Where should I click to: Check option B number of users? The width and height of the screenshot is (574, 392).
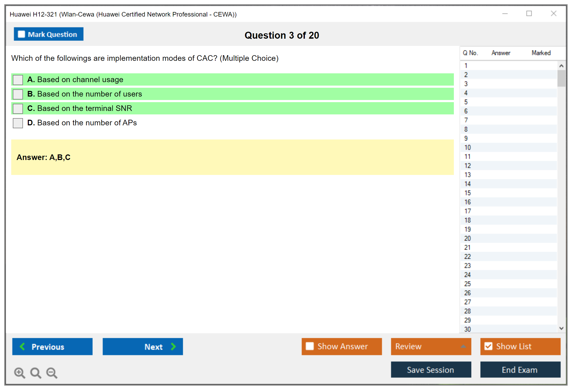click(x=18, y=94)
